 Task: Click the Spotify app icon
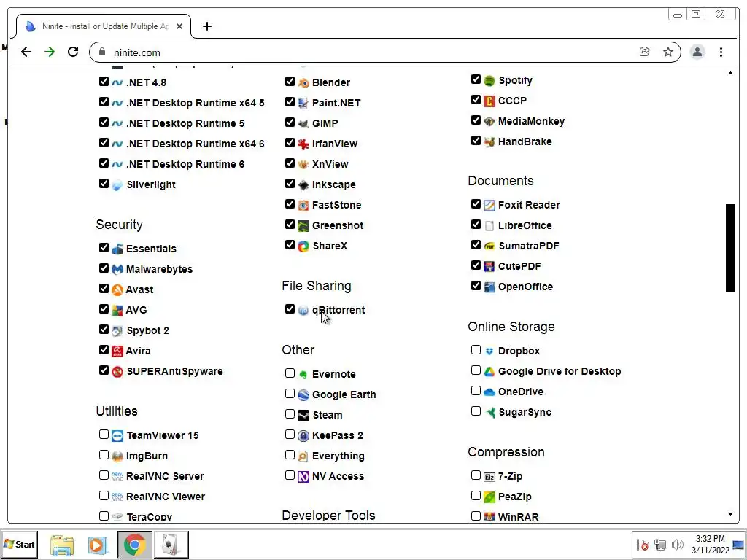(x=489, y=81)
